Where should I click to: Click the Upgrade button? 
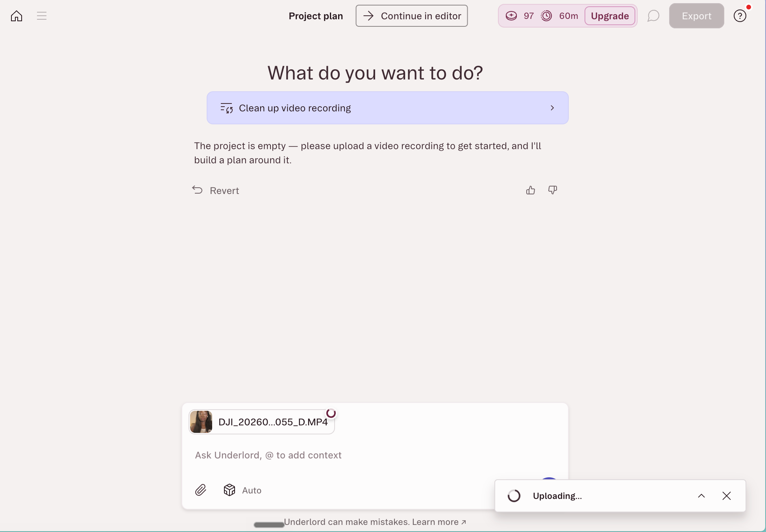[x=610, y=16]
